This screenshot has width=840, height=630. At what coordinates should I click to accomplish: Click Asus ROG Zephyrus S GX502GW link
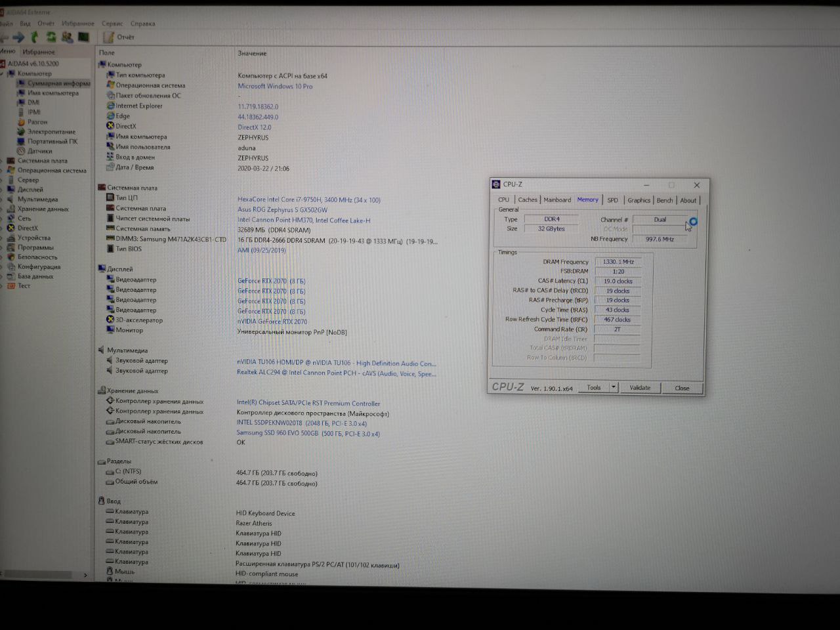click(x=282, y=209)
